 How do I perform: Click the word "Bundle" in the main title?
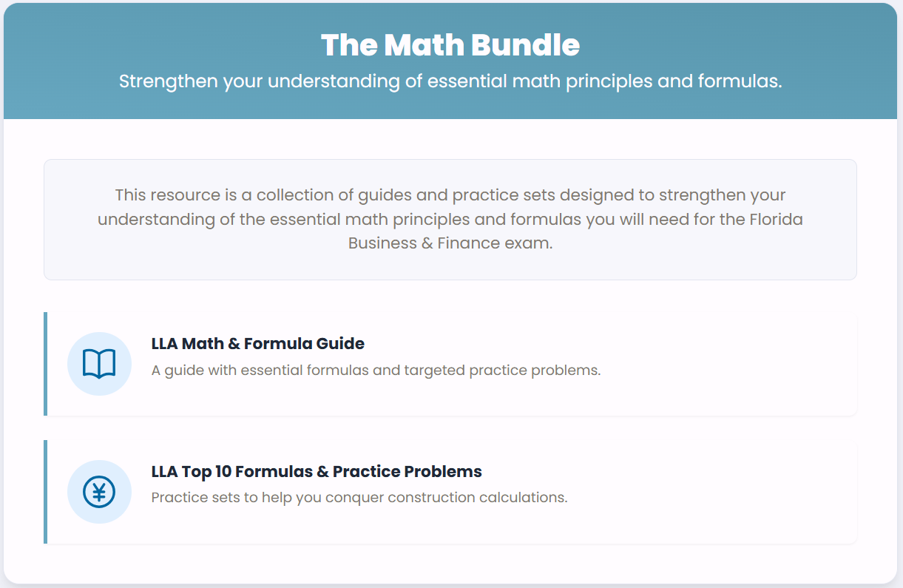pos(525,45)
